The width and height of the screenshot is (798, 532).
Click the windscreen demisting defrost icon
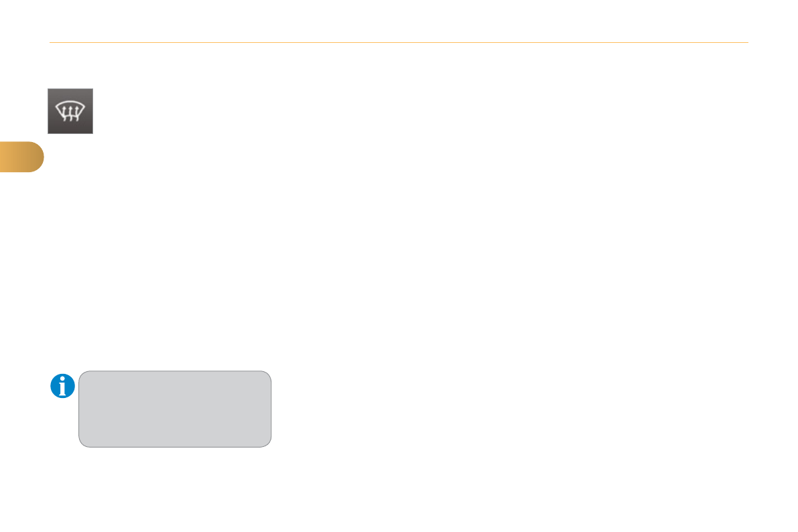70,111
